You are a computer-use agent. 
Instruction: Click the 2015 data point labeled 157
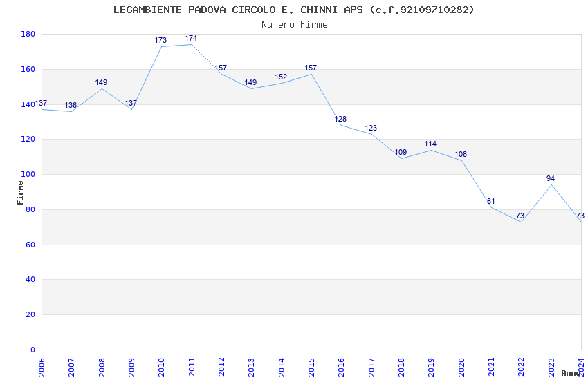[311, 74]
